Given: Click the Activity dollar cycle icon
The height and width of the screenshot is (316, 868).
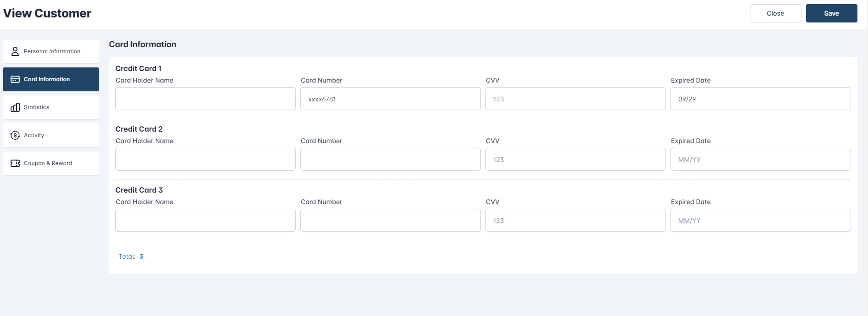Looking at the screenshot, I should click(15, 135).
